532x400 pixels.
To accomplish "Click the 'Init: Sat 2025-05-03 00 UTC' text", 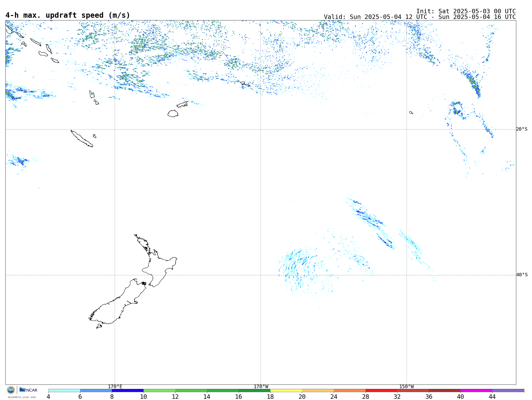I will (466, 11).
